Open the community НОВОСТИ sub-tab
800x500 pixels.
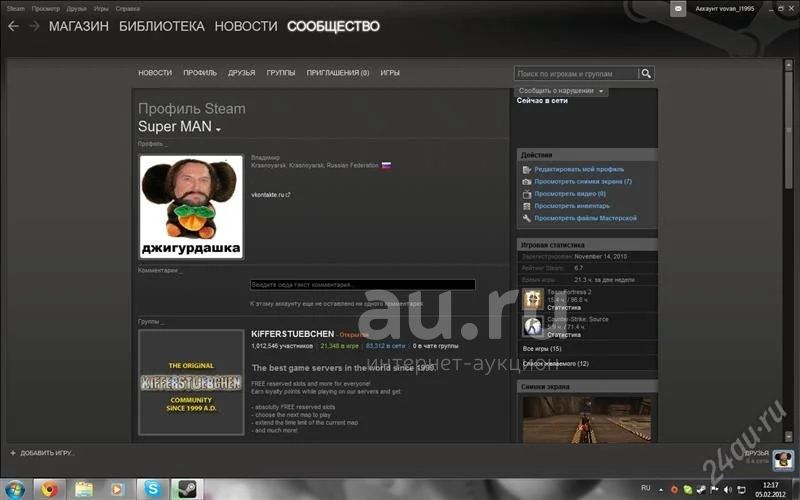155,73
